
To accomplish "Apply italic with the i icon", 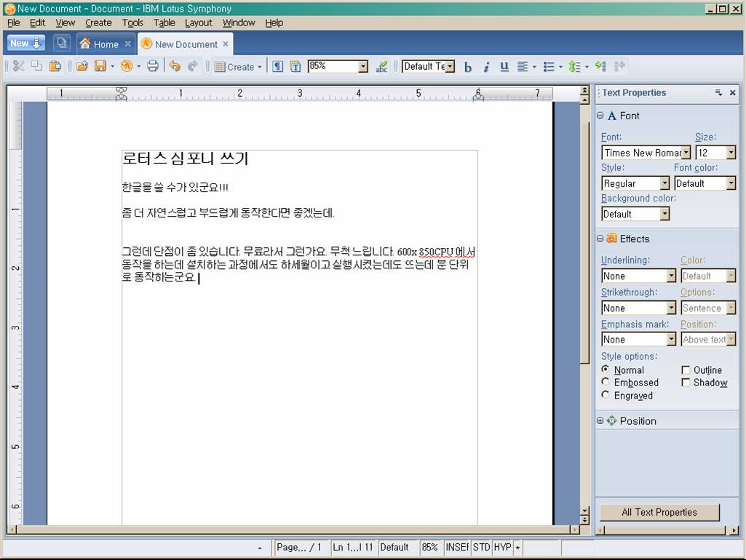I will [486, 67].
